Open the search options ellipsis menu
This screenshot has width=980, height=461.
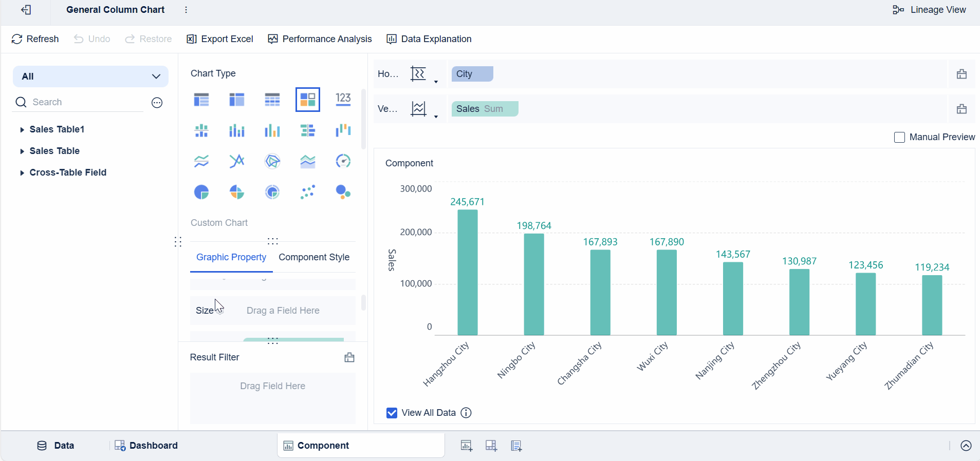(x=157, y=103)
